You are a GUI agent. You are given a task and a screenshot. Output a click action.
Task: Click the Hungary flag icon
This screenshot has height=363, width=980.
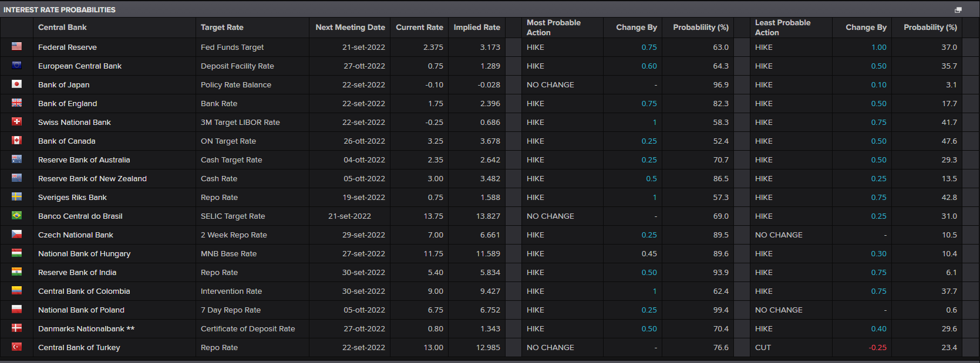point(16,253)
